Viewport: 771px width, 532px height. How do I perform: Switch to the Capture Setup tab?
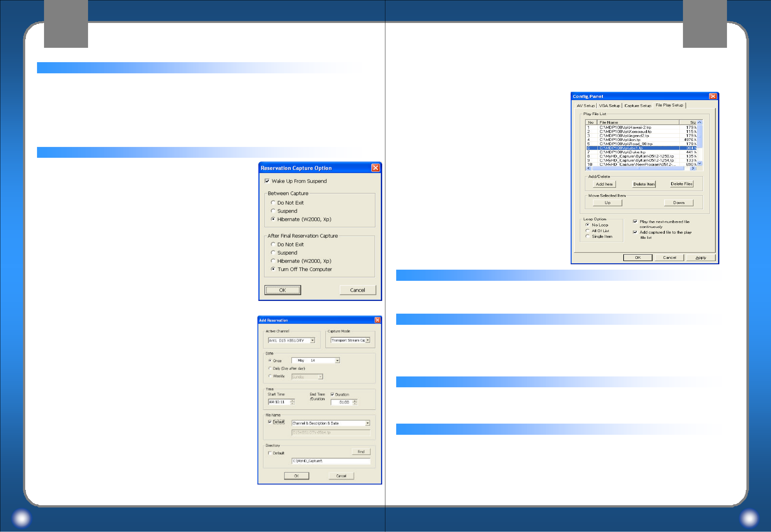[x=638, y=106]
